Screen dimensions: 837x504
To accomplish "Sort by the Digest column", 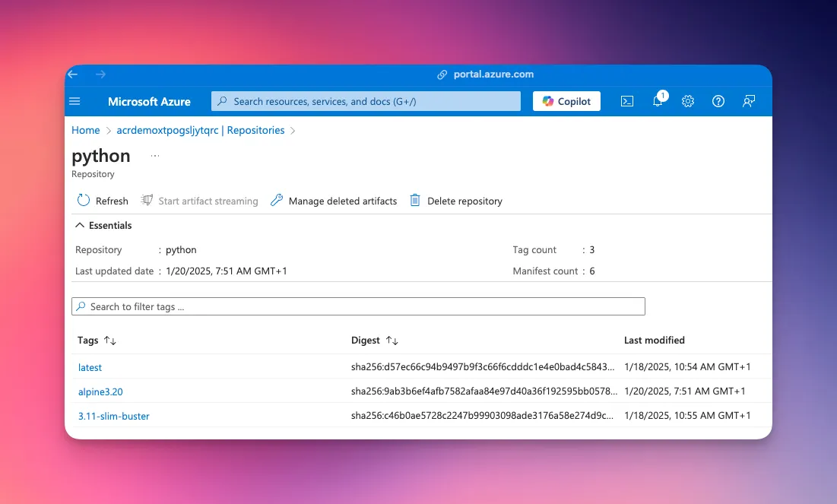I will pyautogui.click(x=392, y=341).
